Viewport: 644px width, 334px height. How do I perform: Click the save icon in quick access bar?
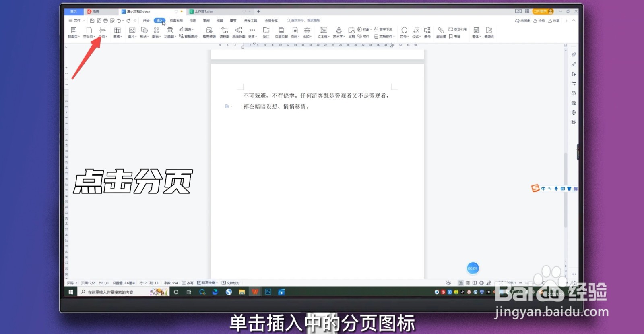coord(92,21)
